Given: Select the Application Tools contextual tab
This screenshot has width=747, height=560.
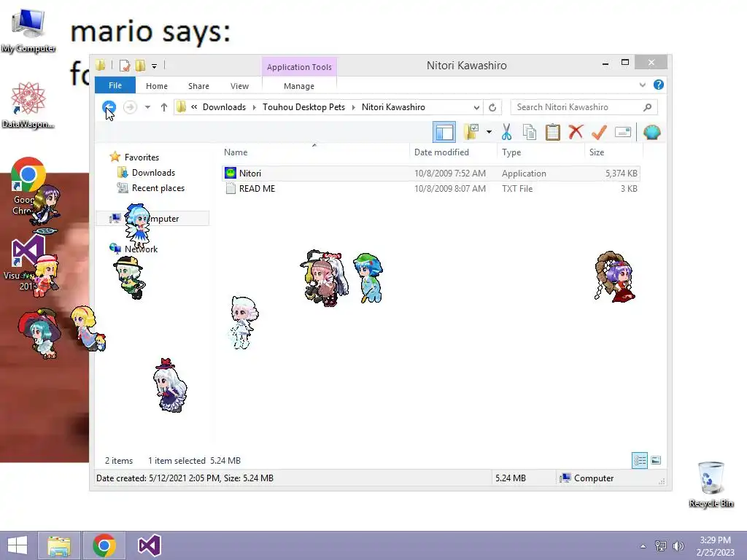Looking at the screenshot, I should click(x=299, y=67).
